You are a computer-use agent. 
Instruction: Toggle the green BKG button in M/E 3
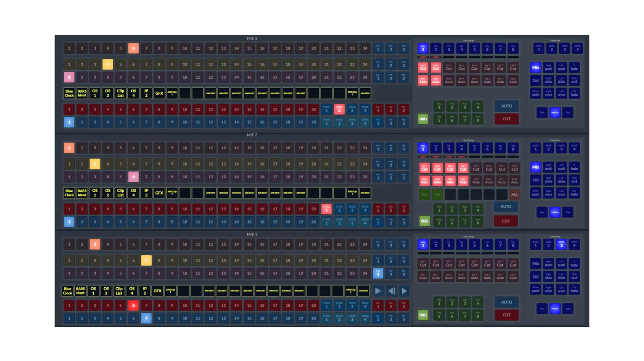click(x=423, y=119)
